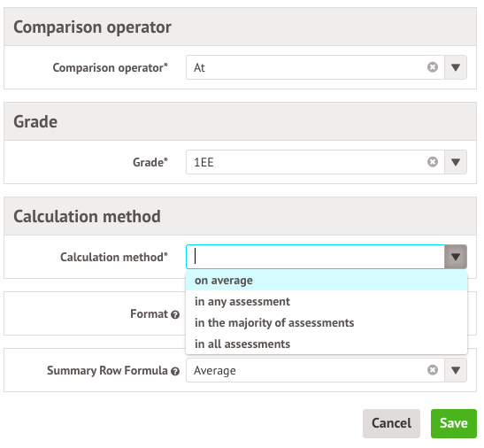Image resolution: width=484 pixels, height=448 pixels.
Task: Clear the Grade '1EE' selection
Action: tap(433, 162)
